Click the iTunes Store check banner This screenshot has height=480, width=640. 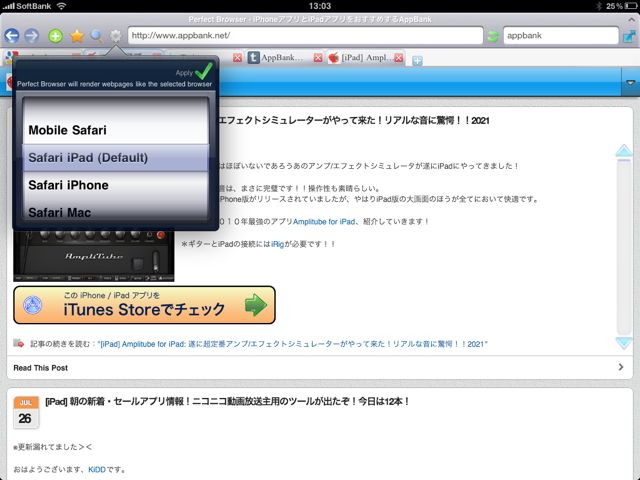[144, 305]
